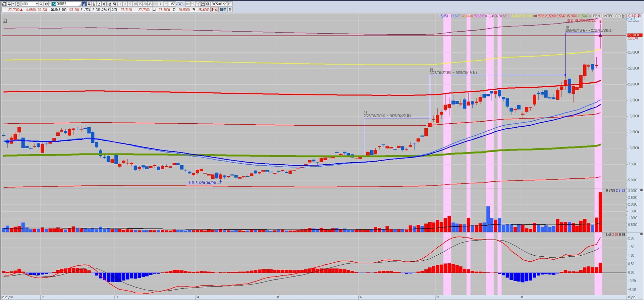Choose the 1 interval preset
This screenshot has width=644, height=300.
point(120,4)
